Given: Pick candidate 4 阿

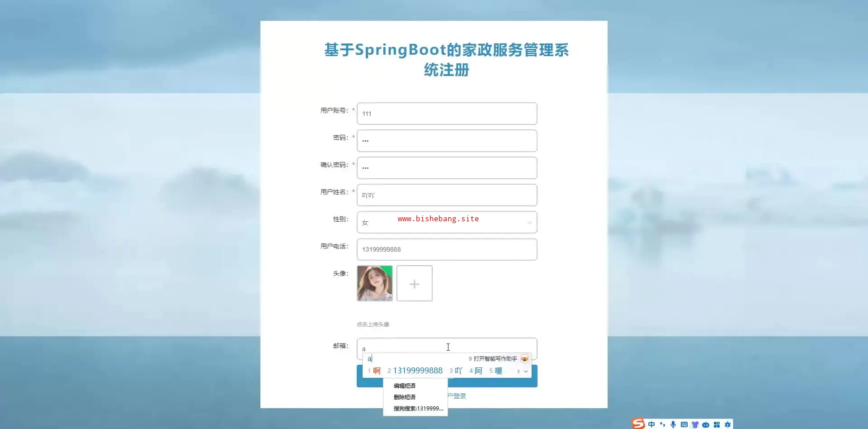Looking at the screenshot, I should tap(476, 371).
